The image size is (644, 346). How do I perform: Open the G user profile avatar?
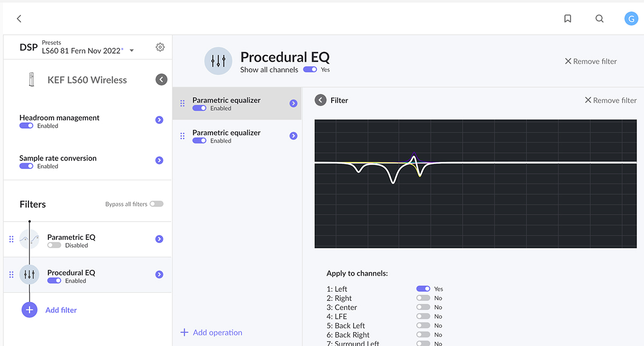(631, 19)
